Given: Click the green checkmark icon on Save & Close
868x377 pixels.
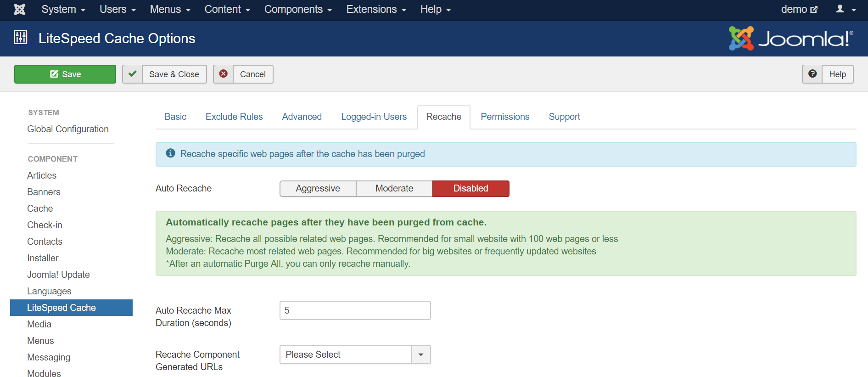Looking at the screenshot, I should pyautogui.click(x=132, y=74).
